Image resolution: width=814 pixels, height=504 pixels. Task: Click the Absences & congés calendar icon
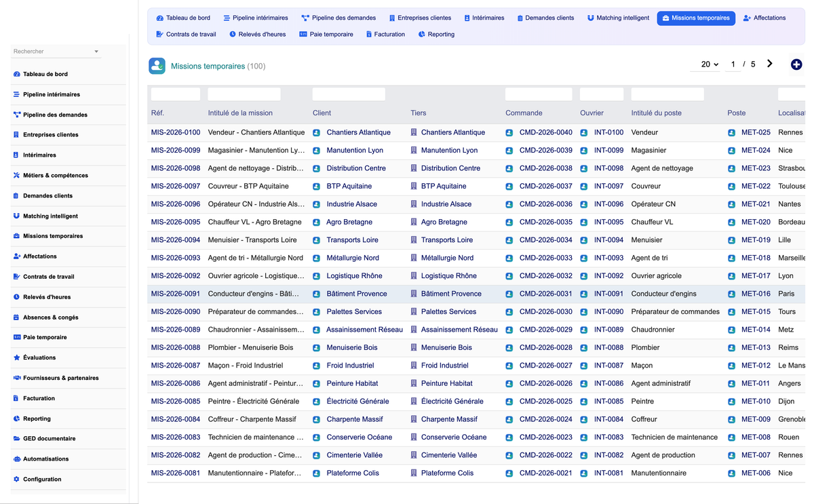[x=16, y=317]
